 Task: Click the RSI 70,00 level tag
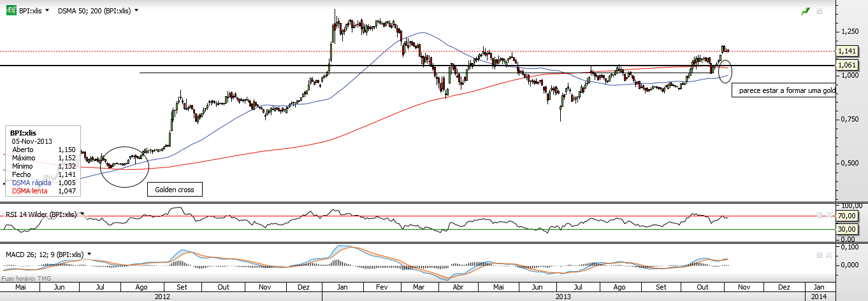pos(848,217)
